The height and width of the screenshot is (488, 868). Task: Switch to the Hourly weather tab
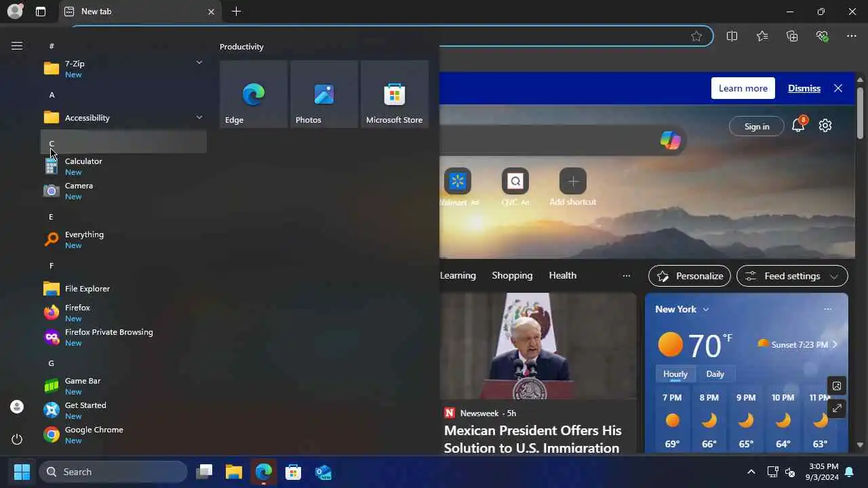coord(675,374)
